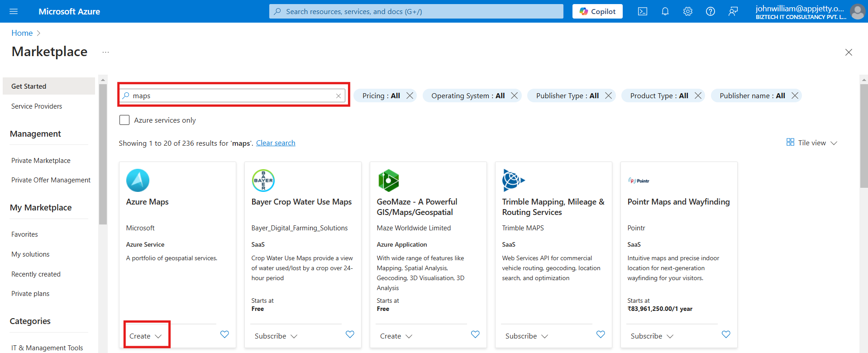Open the Cloud Shell terminal icon
This screenshot has width=868, height=353.
click(642, 11)
